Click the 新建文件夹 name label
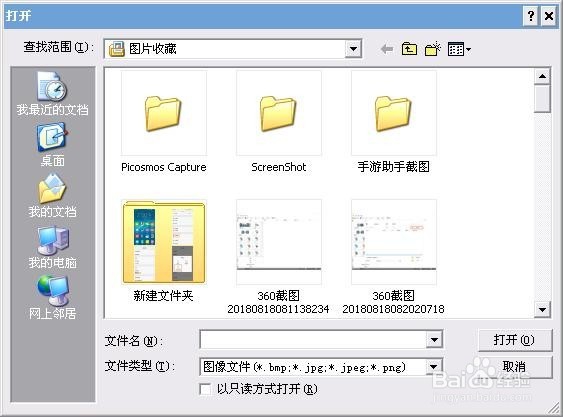This screenshot has height=417, width=563. click(163, 296)
